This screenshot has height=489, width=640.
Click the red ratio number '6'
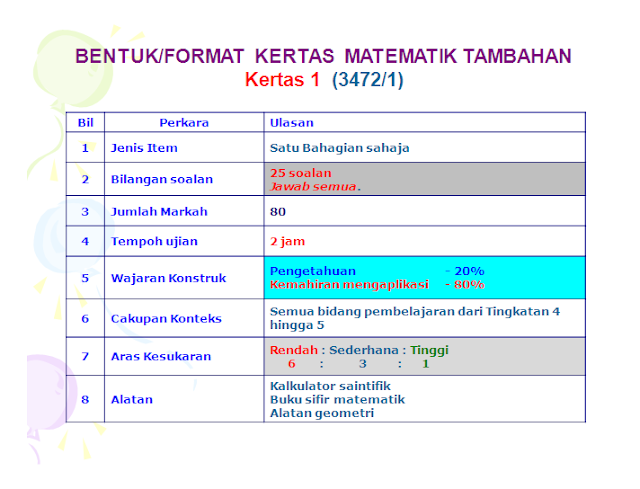coord(291,364)
